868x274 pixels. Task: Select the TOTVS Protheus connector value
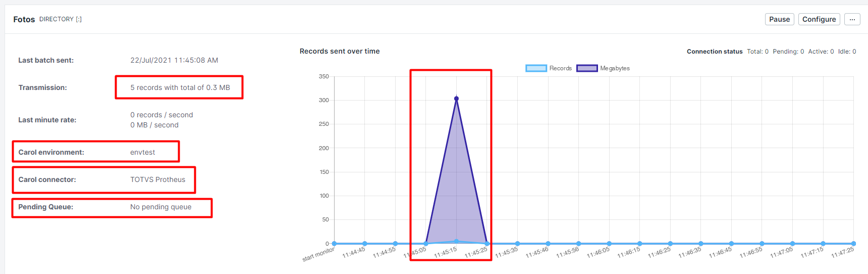click(157, 179)
